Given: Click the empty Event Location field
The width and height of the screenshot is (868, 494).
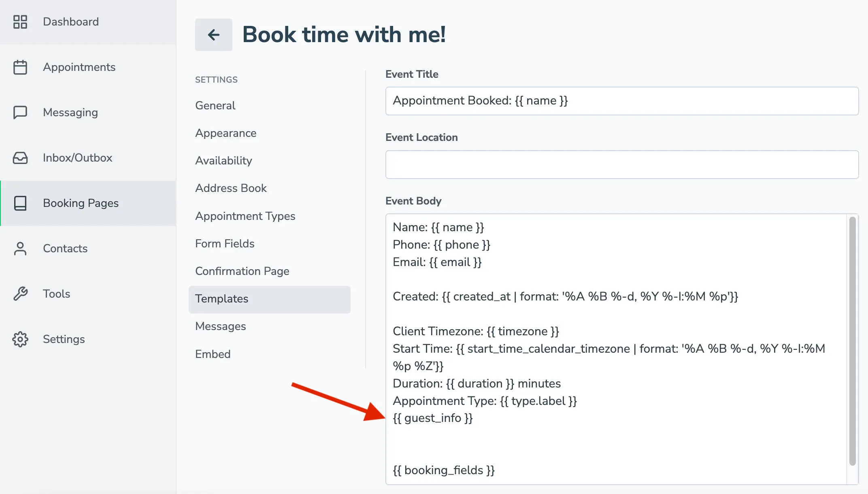Looking at the screenshot, I should pos(622,164).
